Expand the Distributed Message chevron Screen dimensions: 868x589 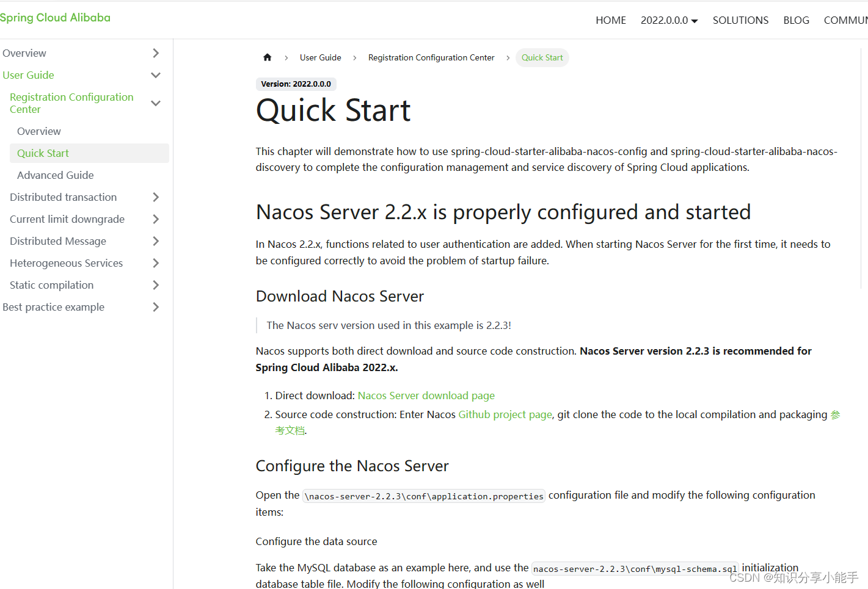(156, 241)
